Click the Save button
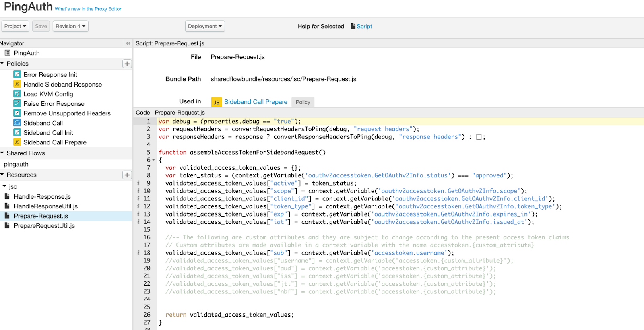 pos(41,26)
